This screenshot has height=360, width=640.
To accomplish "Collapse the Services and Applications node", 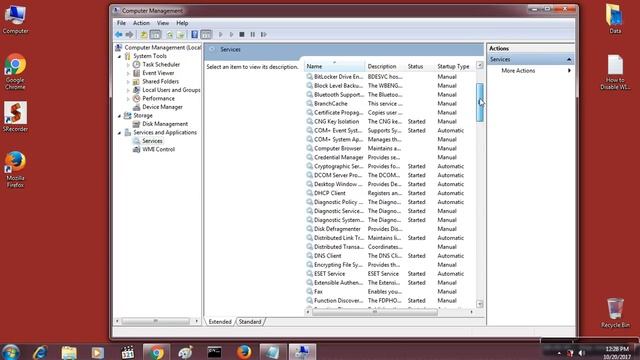I will click(x=120, y=133).
